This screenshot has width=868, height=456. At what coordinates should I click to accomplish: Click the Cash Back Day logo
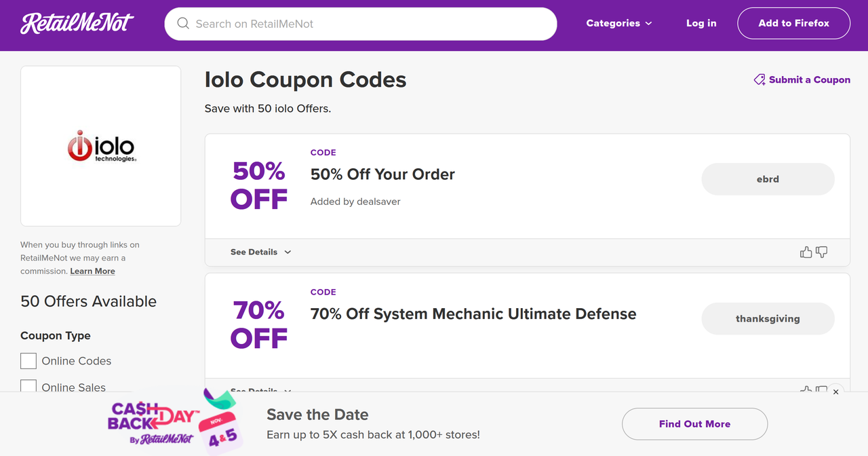(x=174, y=422)
